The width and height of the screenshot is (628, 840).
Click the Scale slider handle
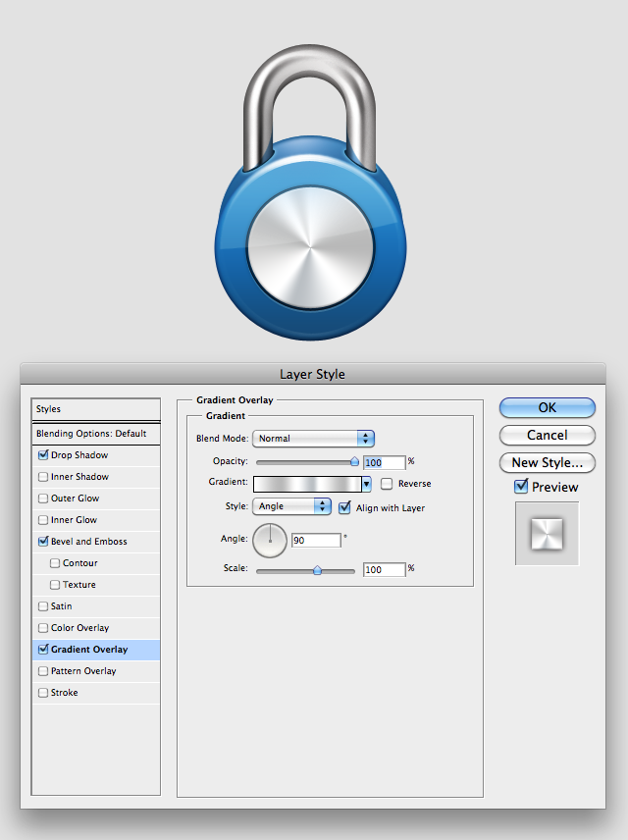(317, 570)
